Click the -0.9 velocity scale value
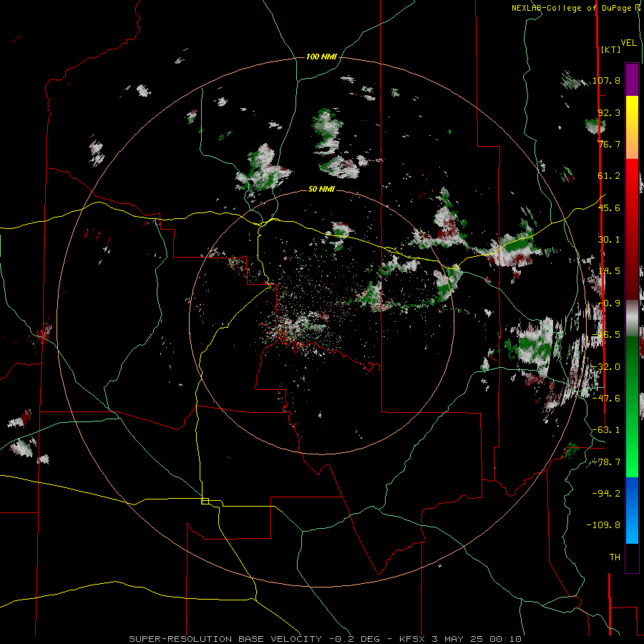644x644 pixels. point(609,303)
